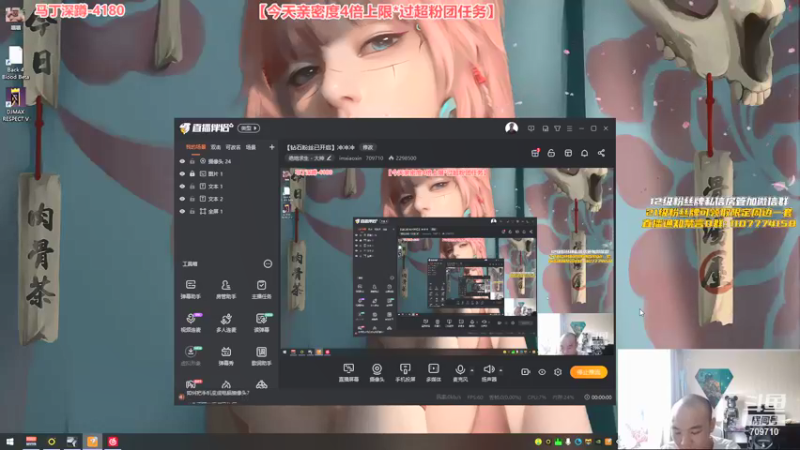Launch the 多人连麦 multi-person link tool
Viewport: 800px width, 450px height.
tap(226, 322)
